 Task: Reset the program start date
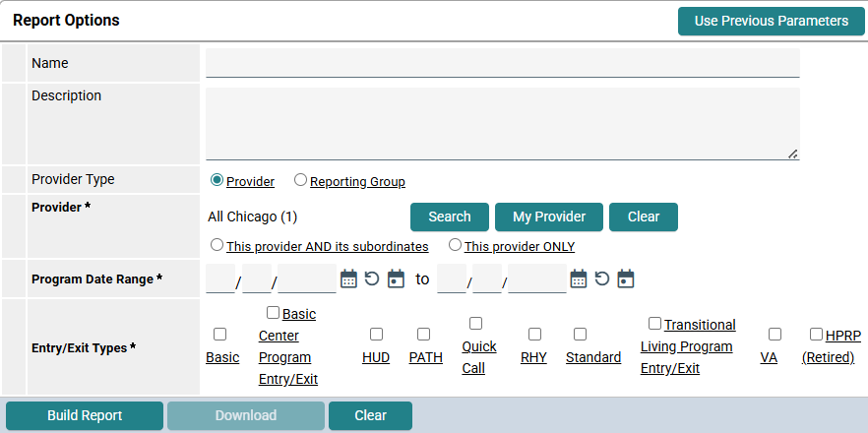click(x=372, y=278)
